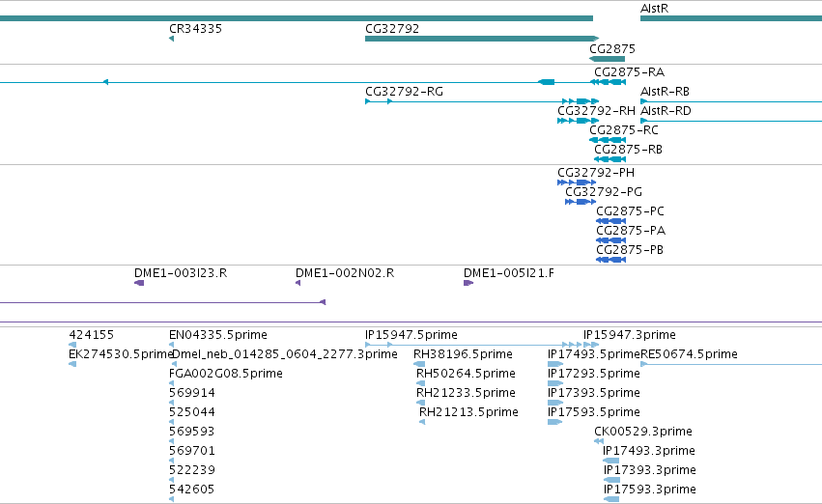This screenshot has width=822, height=504.
Task: Select the DME1-003I23.R feature label
Action: click(x=181, y=273)
